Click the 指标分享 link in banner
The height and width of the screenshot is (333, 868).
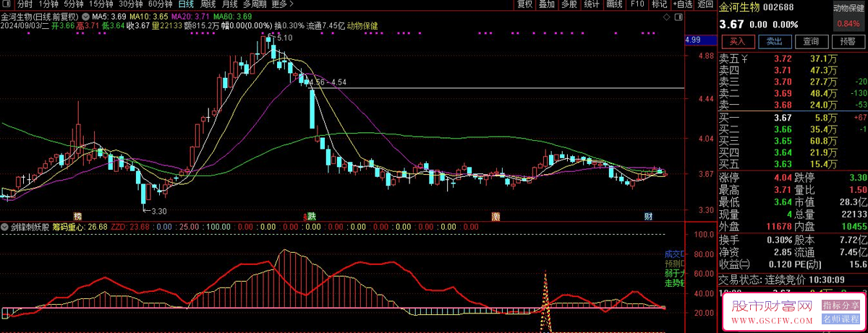pyautogui.click(x=841, y=306)
